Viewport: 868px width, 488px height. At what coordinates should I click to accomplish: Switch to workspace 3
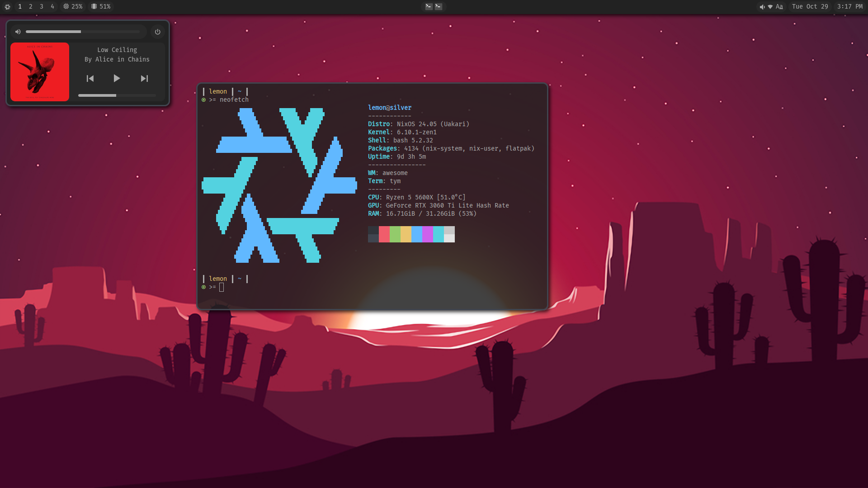tap(42, 7)
